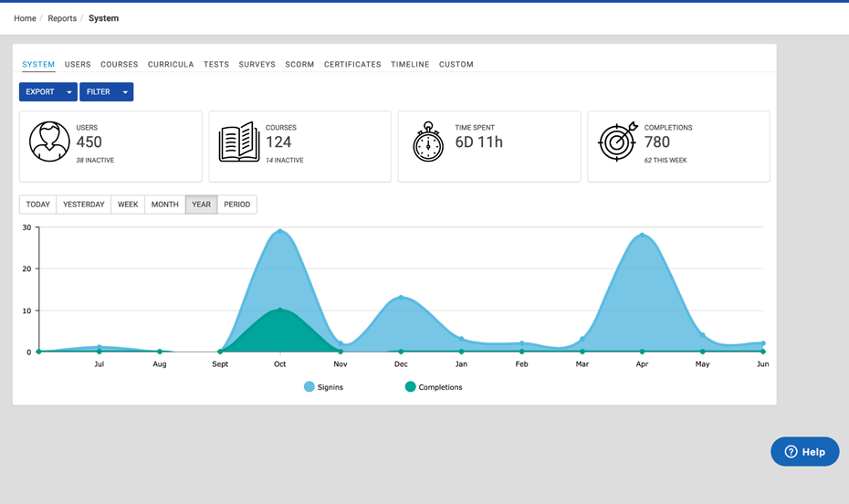Click the Completions target icon

617,142
